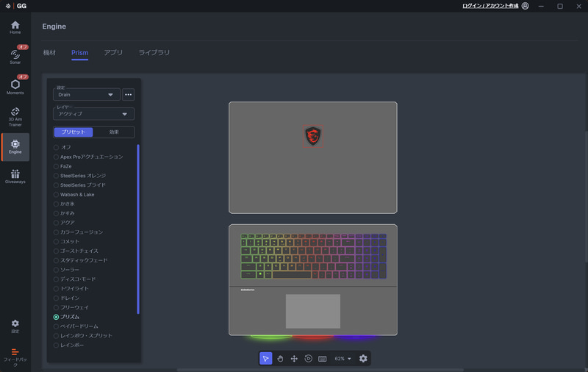Select the かすみ preset

(x=64, y=213)
